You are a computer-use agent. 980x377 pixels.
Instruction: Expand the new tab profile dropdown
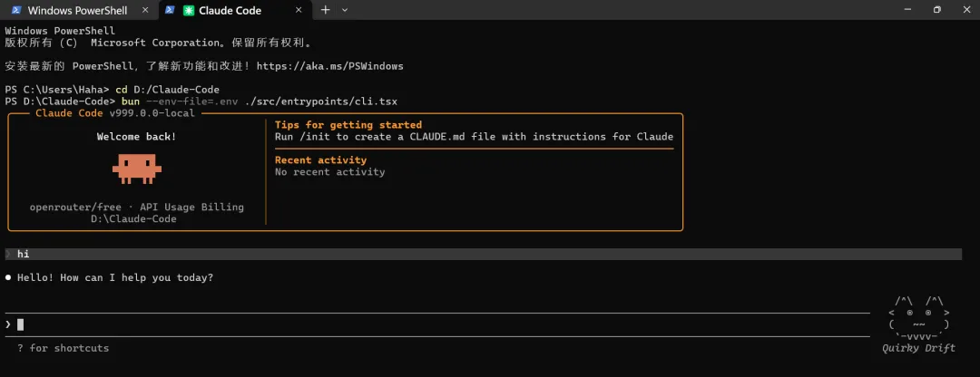tap(345, 10)
